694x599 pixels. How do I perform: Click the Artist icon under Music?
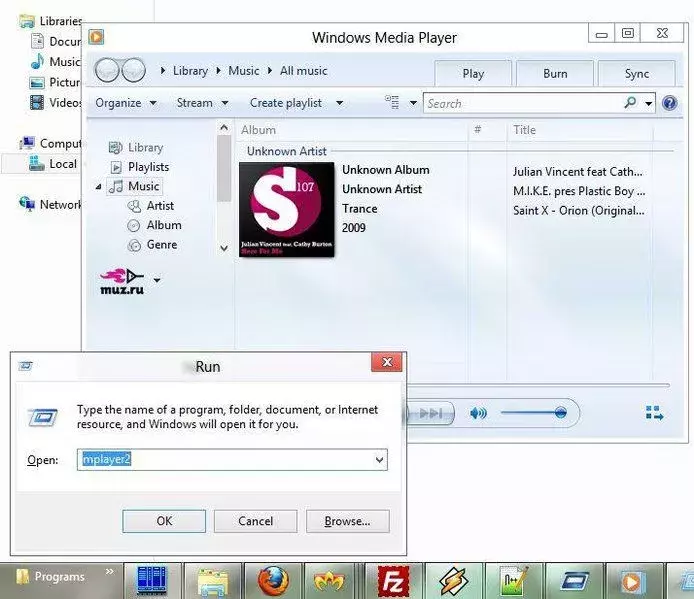click(134, 206)
